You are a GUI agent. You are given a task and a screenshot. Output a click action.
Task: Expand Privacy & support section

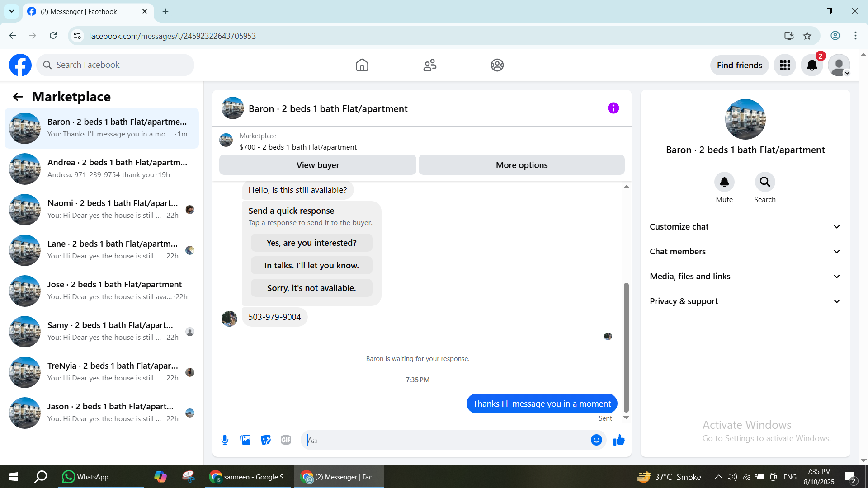tap(745, 301)
